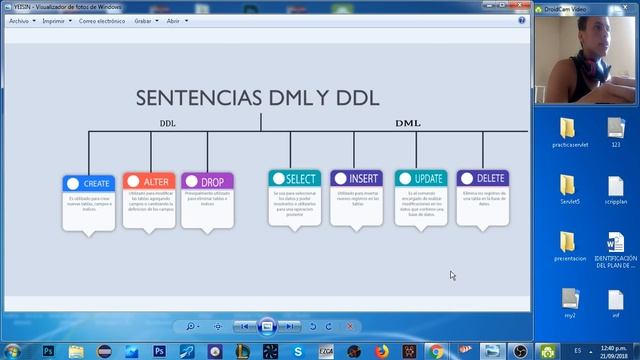Image resolution: width=640 pixels, height=360 pixels.
Task: Click the ALTER card in the diagram
Action: point(149,202)
